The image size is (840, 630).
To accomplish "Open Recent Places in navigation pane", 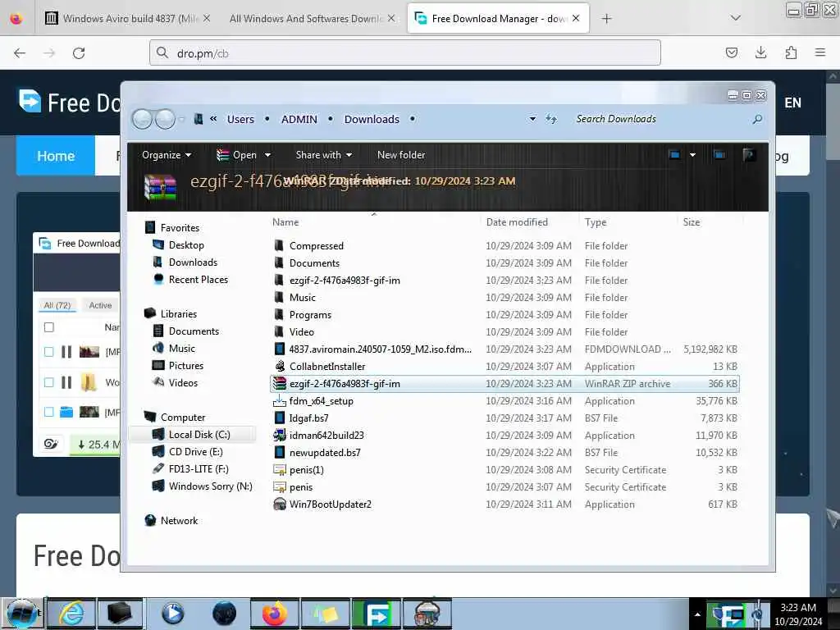I will [199, 279].
